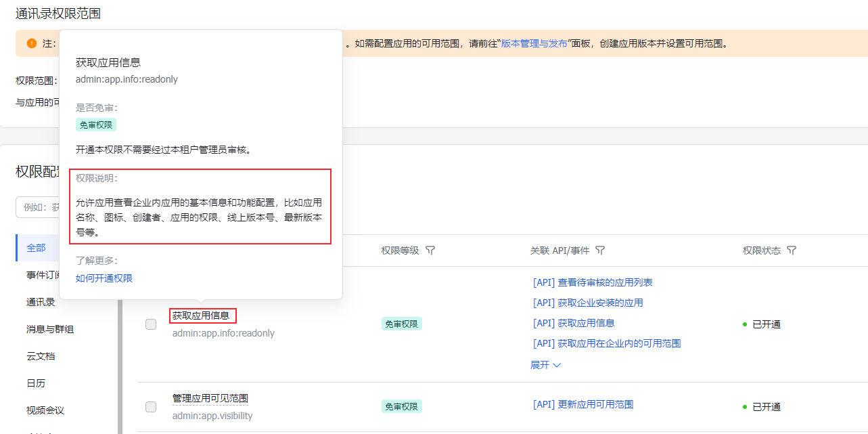Viewport: 868px width, 434px height.
Task: Open 如何开通权限 help link
Action: pyautogui.click(x=104, y=278)
